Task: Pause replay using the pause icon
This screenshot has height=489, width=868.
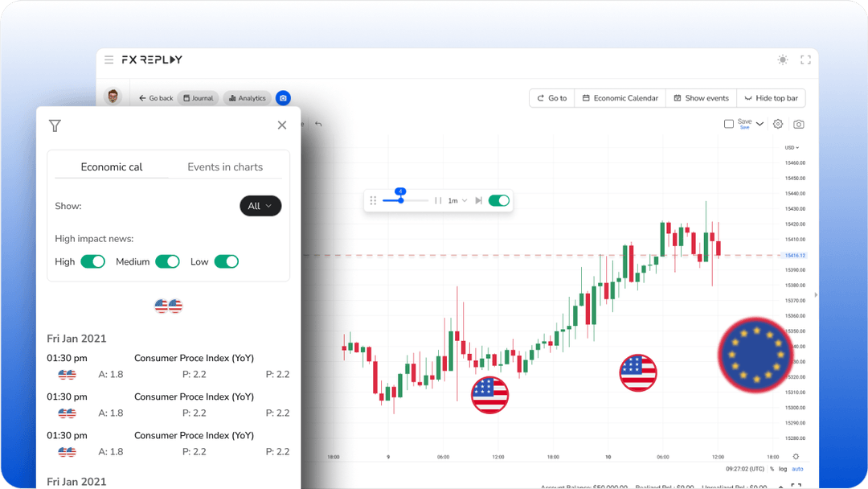Action: [x=438, y=200]
